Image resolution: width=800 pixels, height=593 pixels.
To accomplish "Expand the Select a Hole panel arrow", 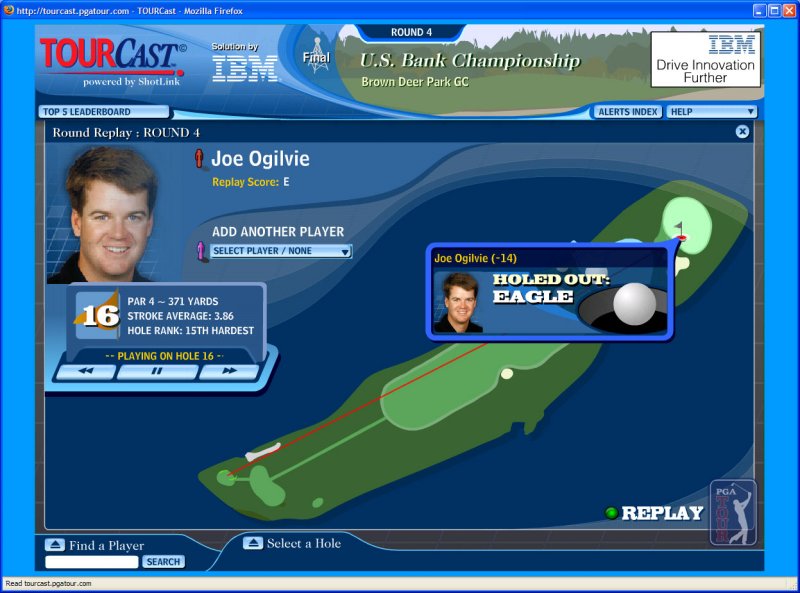I will coord(253,543).
